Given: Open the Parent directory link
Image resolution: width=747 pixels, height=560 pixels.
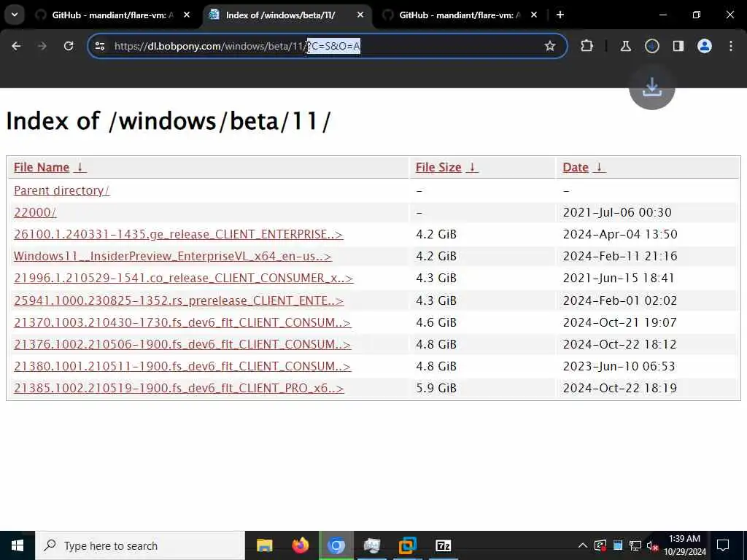Looking at the screenshot, I should pyautogui.click(x=61, y=190).
